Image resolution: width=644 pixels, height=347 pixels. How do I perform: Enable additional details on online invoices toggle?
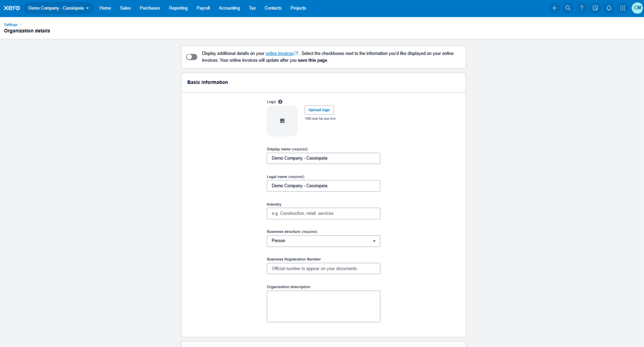pos(192,57)
